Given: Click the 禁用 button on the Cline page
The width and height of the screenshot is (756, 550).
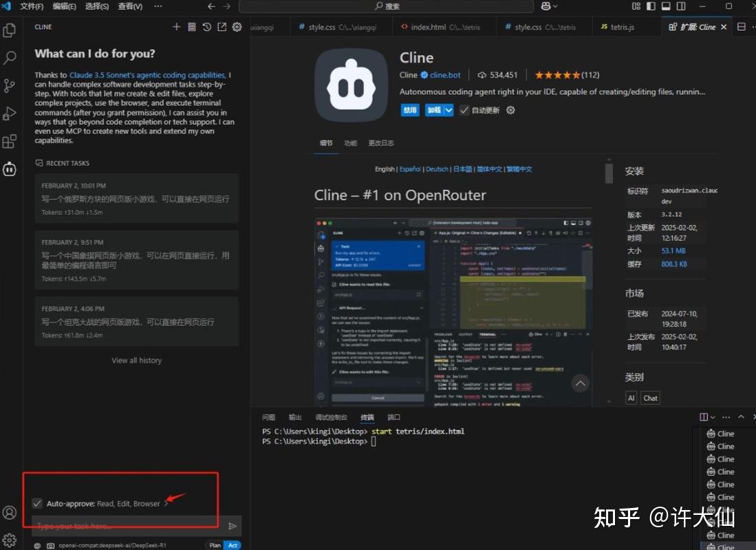Looking at the screenshot, I should coord(410,109).
